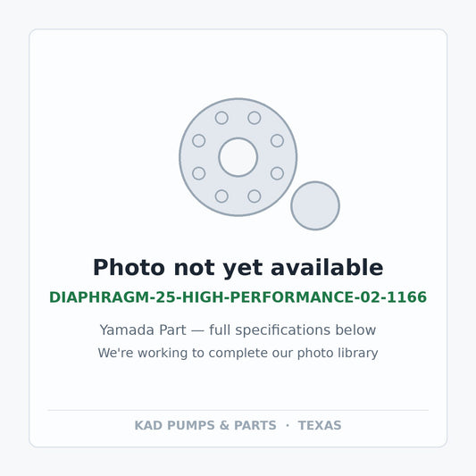Image resolution: width=476 pixels, height=476 pixels.
Task: Click the horizontal divider line above the footer
Action: [x=238, y=410]
